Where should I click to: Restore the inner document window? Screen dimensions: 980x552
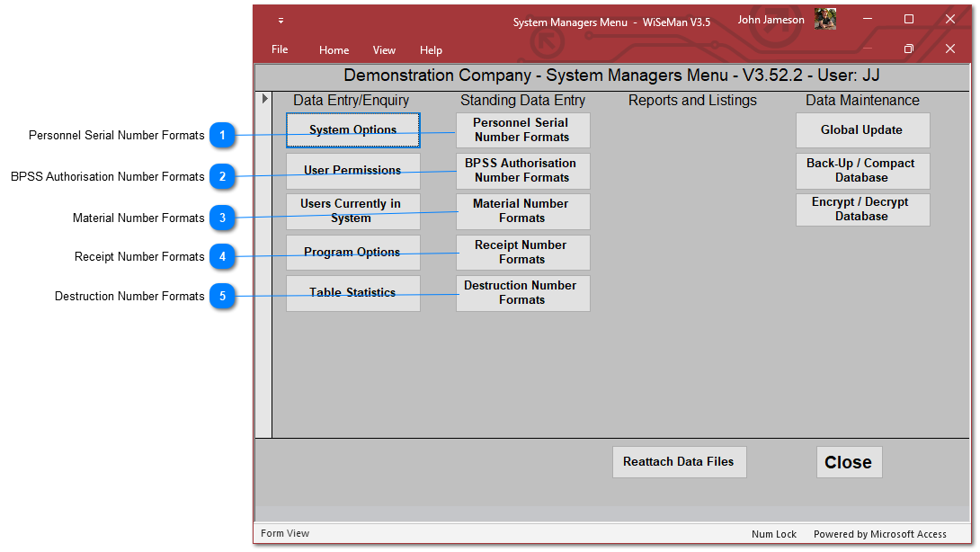pos(908,49)
